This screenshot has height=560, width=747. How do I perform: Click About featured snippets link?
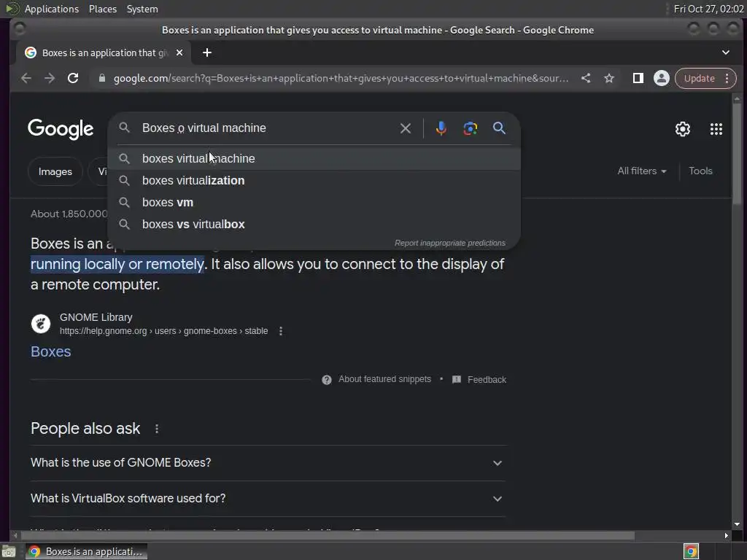(384, 379)
